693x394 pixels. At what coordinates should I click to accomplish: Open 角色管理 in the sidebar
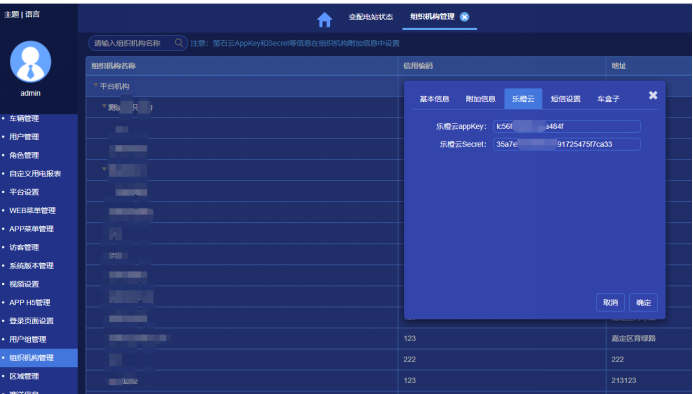click(x=24, y=156)
